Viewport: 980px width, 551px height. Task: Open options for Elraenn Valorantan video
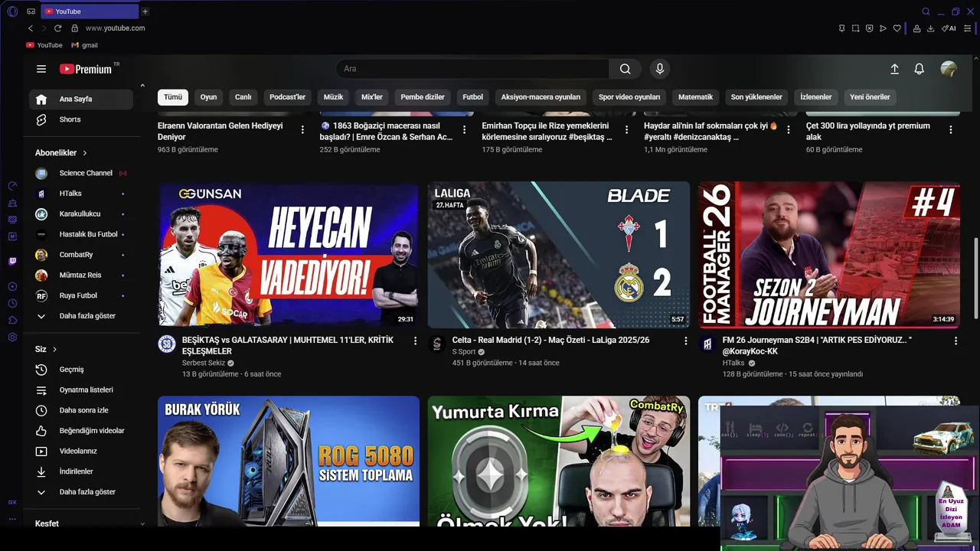pos(302,130)
